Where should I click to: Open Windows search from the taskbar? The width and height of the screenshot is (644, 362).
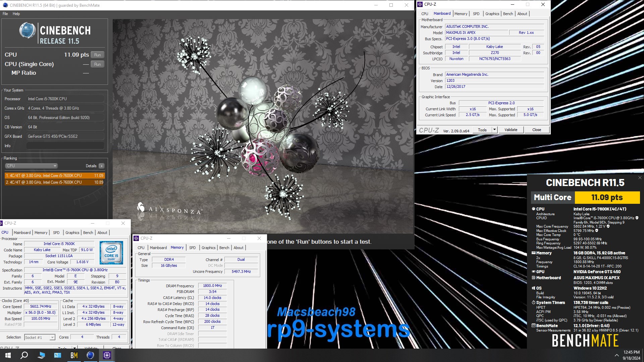coord(24,355)
